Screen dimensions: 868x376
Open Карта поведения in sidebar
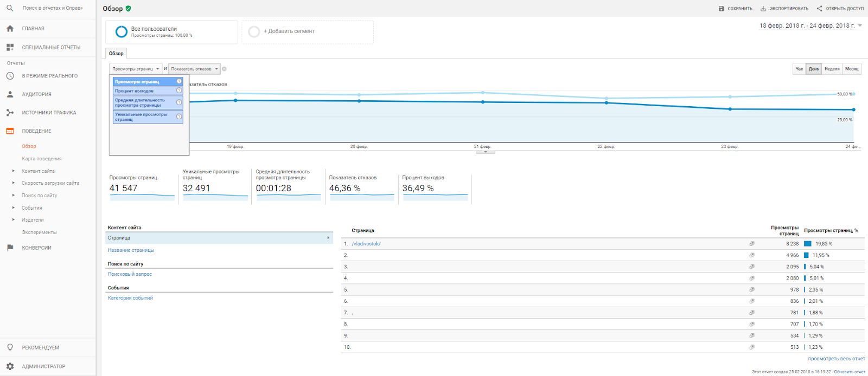pyautogui.click(x=42, y=159)
